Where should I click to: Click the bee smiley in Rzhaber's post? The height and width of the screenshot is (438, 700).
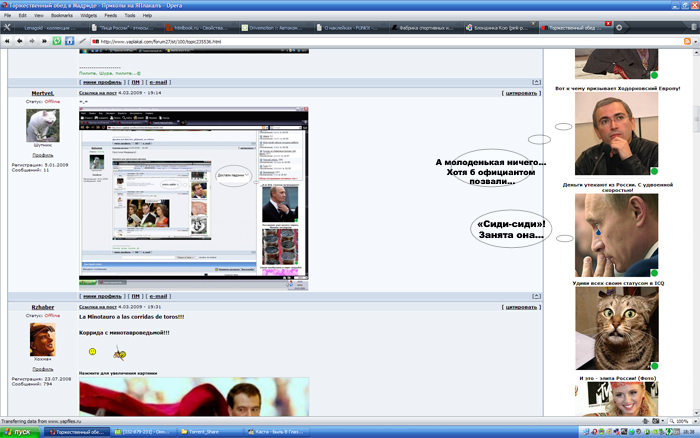tap(119, 352)
